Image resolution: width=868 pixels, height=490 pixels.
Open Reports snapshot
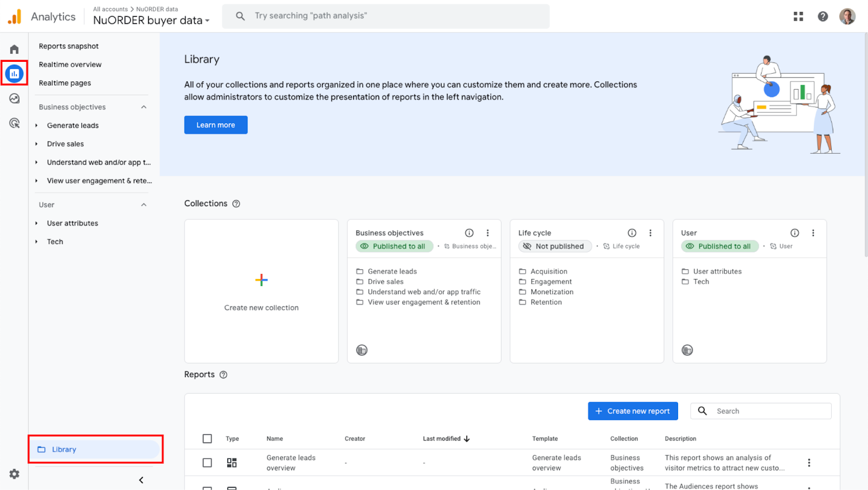click(x=69, y=46)
